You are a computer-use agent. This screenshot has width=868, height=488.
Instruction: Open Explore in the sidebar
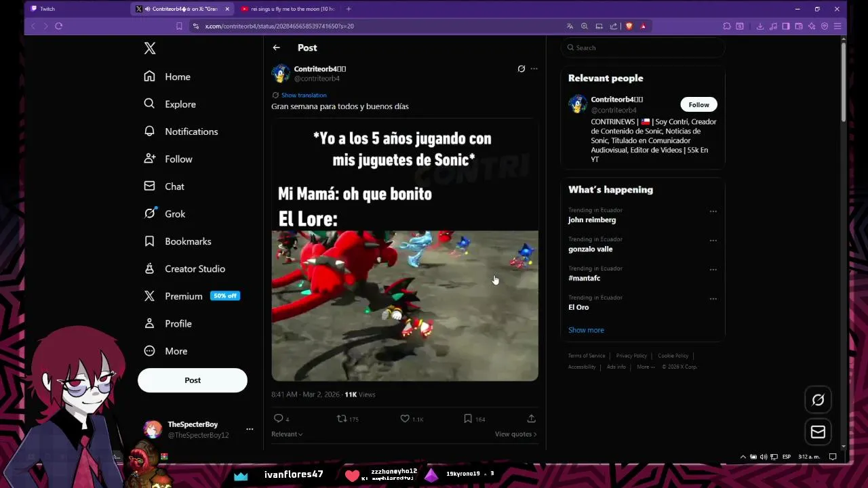(170, 104)
